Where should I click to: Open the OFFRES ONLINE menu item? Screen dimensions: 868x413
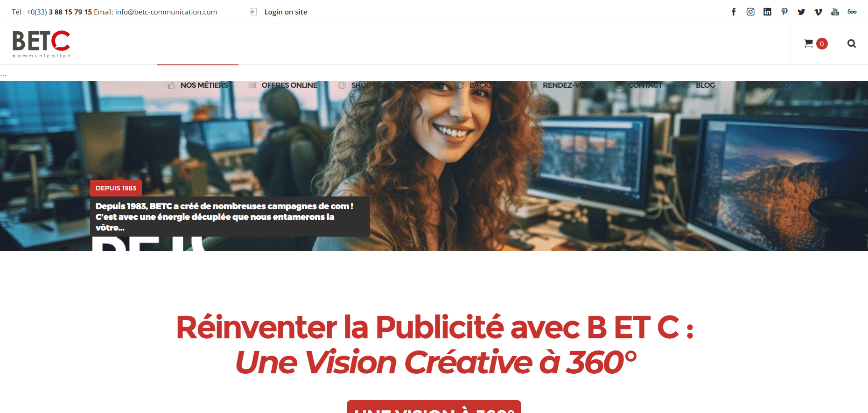(x=289, y=85)
